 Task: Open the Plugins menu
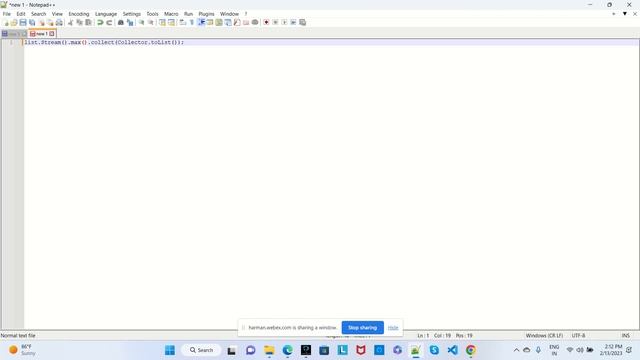click(x=207, y=14)
